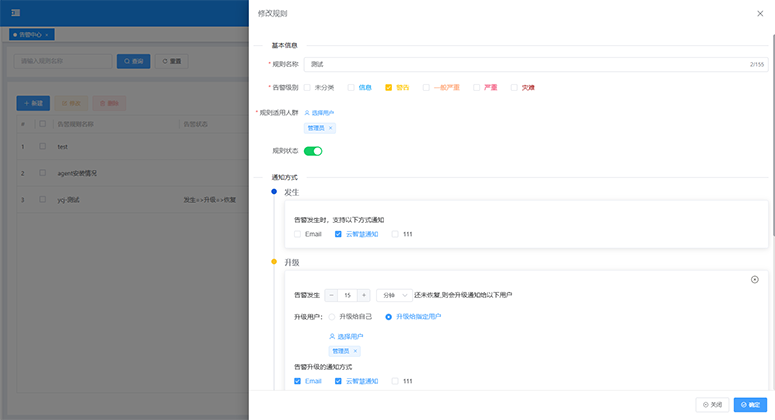Click the status text 发生=>升级=>恢复
This screenshot has height=420, width=775.
[x=210, y=200]
